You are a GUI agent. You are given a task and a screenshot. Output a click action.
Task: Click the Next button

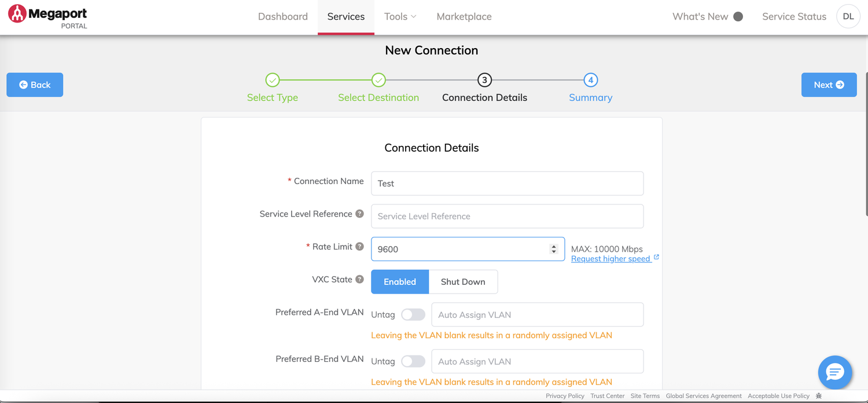[x=829, y=85]
